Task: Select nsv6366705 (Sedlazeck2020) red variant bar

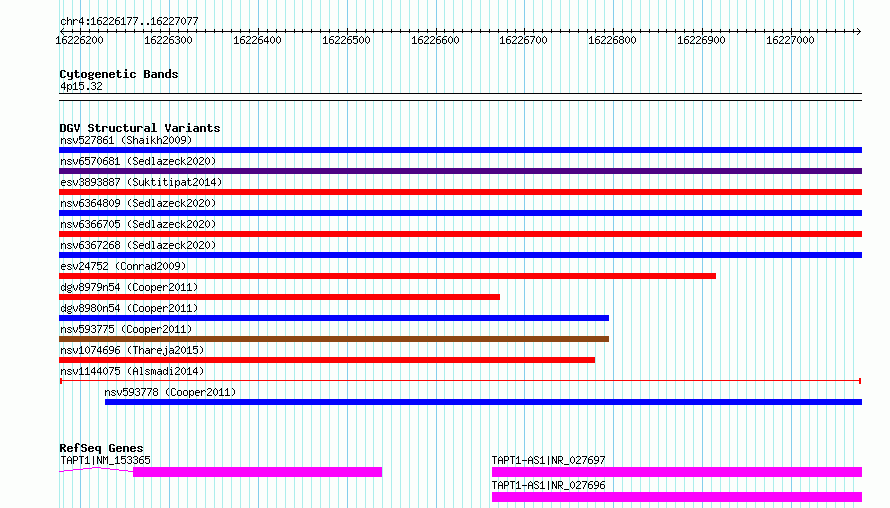Action: (460, 234)
